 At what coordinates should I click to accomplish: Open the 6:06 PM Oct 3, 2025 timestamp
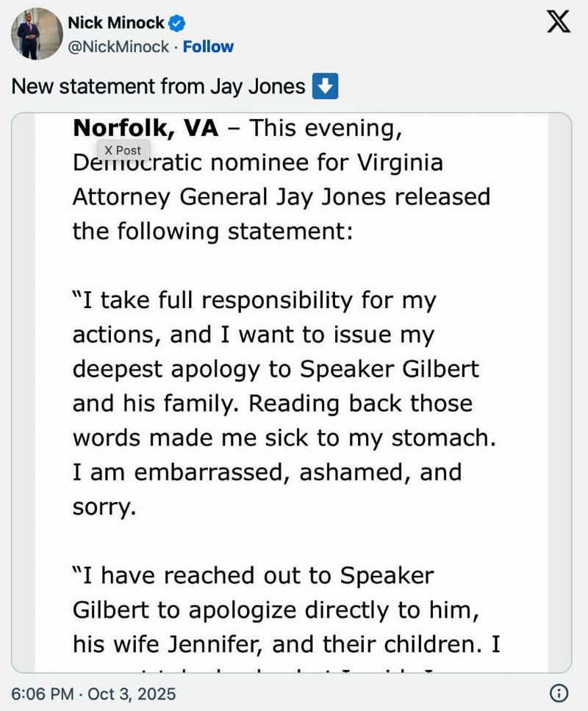click(x=93, y=693)
